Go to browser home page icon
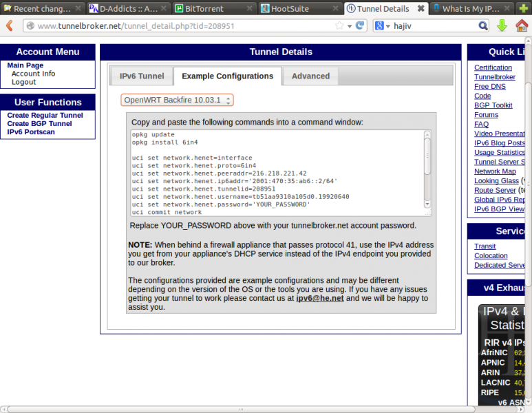532x413 pixels. coord(522,26)
